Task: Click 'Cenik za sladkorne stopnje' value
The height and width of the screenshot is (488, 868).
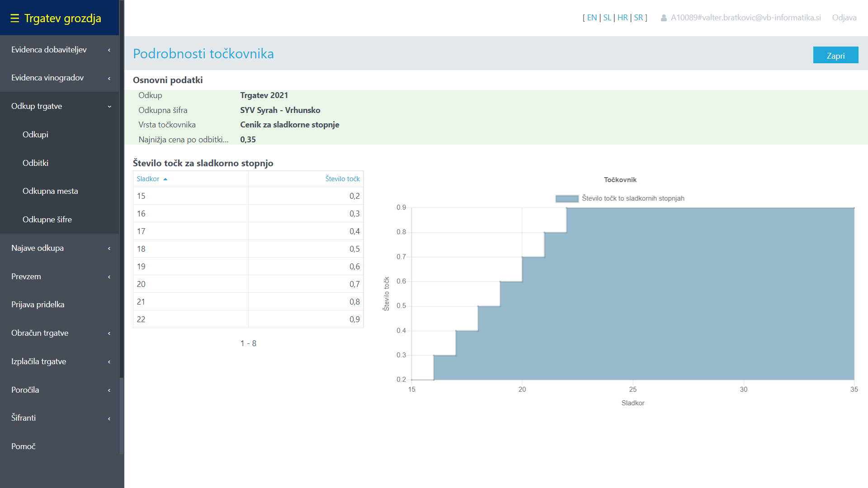Action: tap(290, 125)
